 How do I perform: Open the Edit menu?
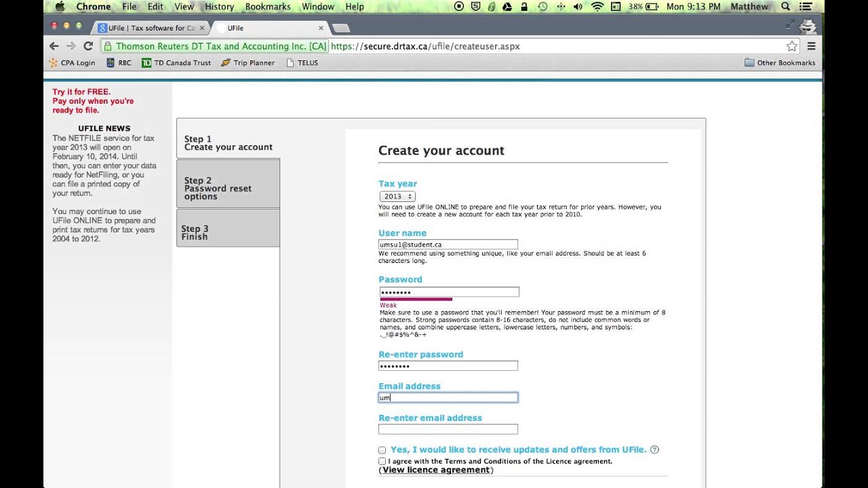[155, 7]
